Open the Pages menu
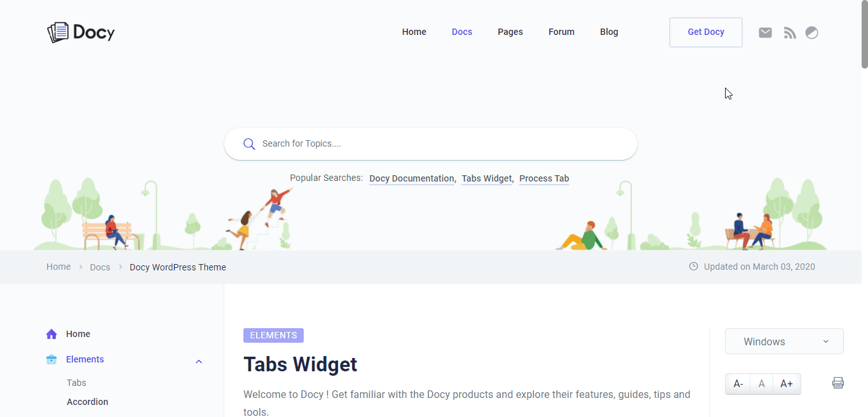 click(510, 32)
